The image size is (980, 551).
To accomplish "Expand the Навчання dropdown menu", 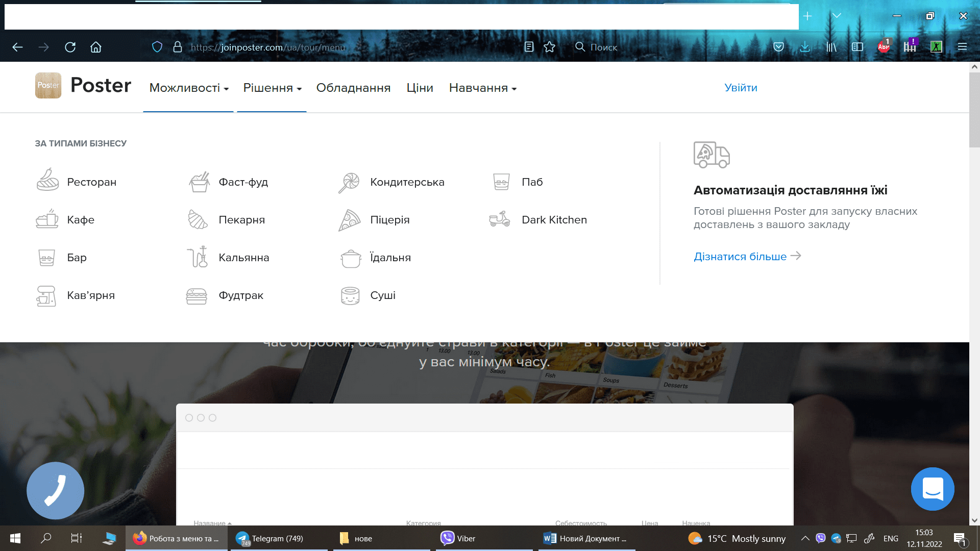I will (x=482, y=88).
